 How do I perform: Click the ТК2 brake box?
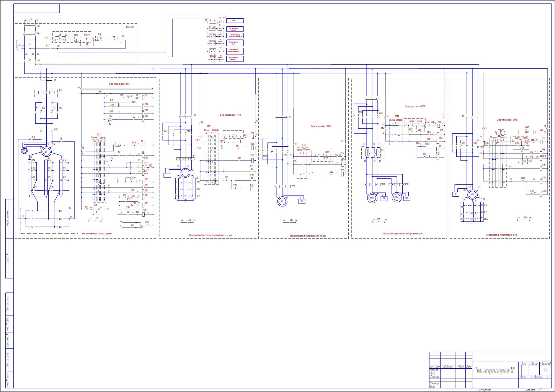pyautogui.click(x=406, y=198)
